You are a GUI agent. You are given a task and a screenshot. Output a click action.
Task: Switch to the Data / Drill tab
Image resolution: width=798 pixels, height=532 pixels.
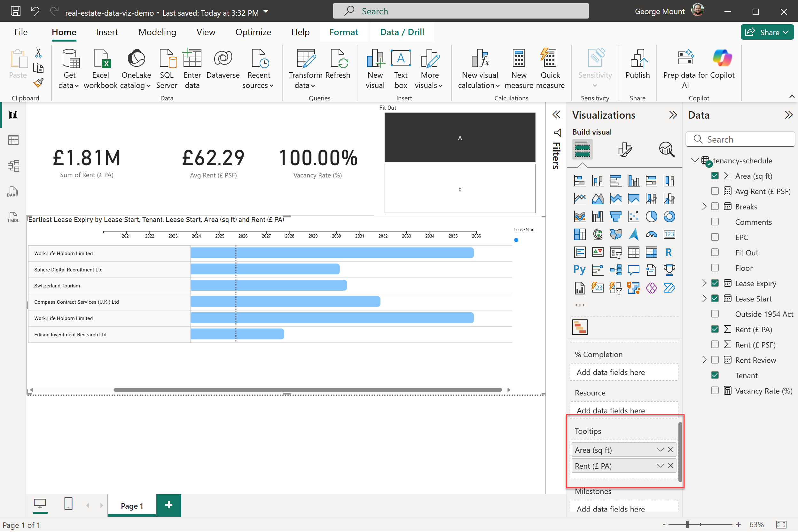pos(402,32)
